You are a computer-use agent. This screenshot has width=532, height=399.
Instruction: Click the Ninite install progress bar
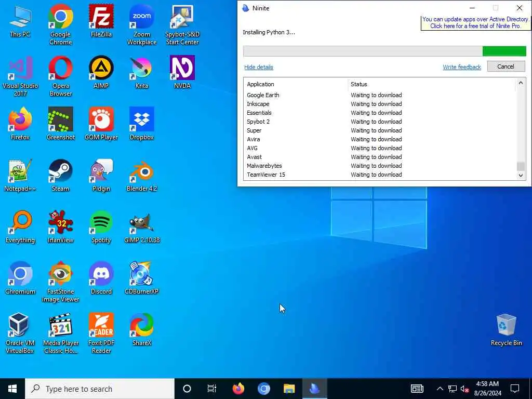click(385, 51)
